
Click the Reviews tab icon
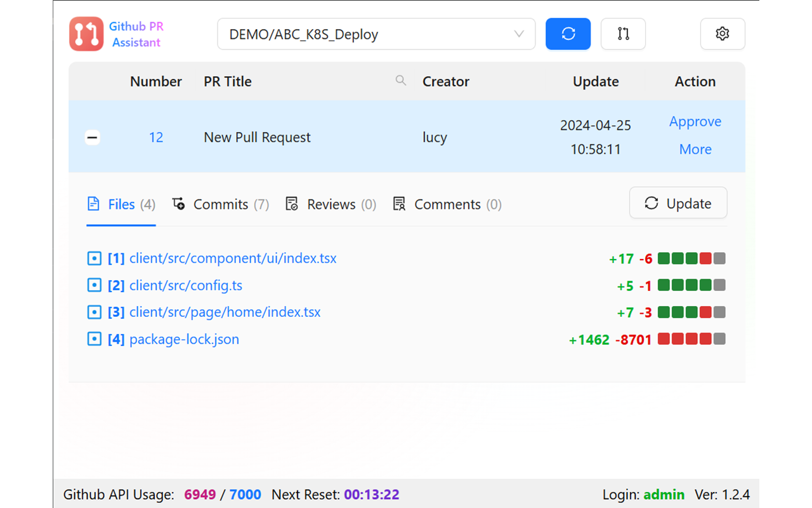click(292, 204)
